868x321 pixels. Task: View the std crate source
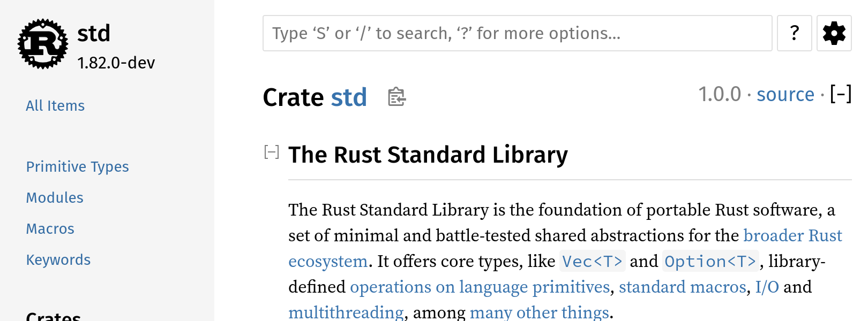(x=785, y=95)
